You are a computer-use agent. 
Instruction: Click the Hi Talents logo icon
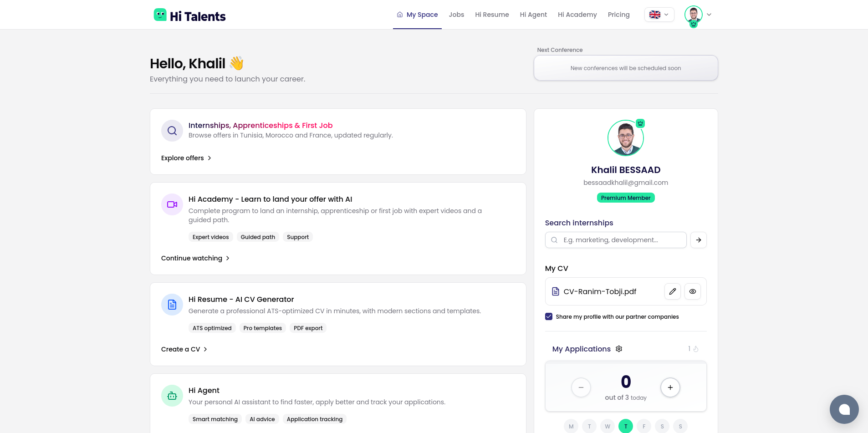[x=160, y=15]
